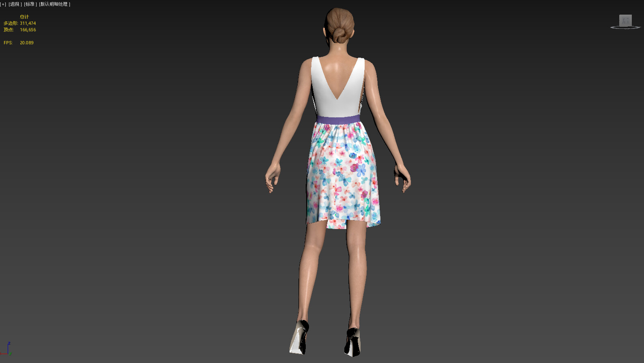Select the model's left high-heel shoe

coord(300,337)
